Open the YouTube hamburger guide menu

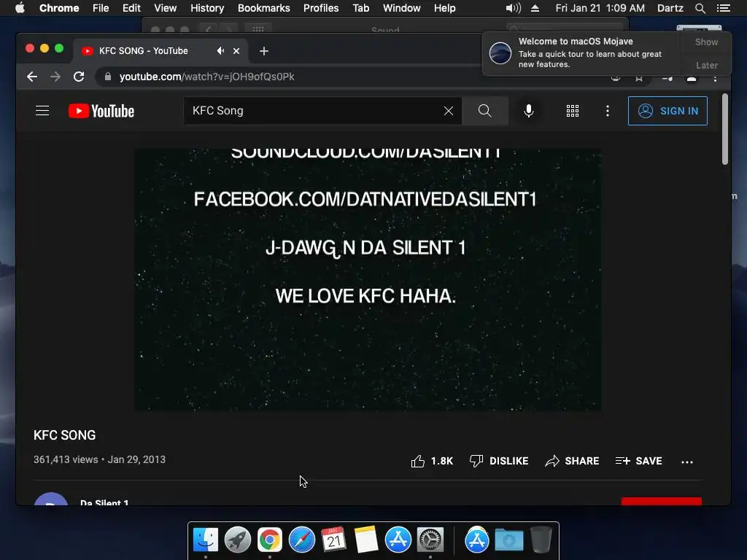tap(42, 111)
